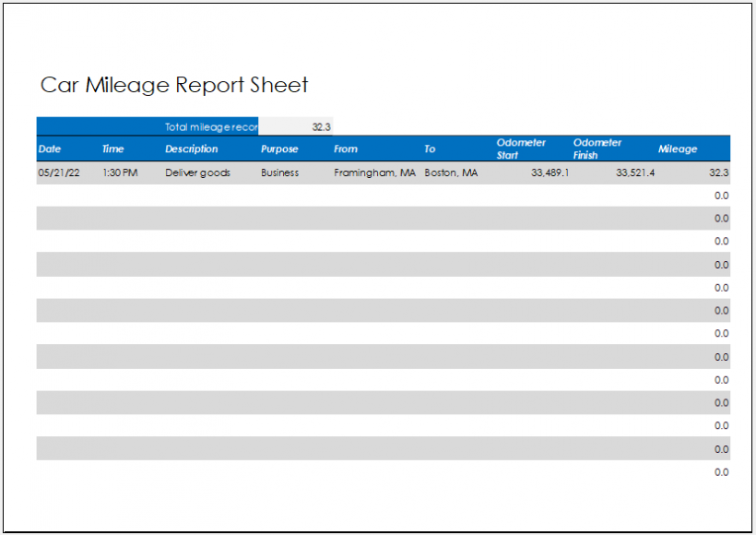Screen dimensions: 756x535
Task: Click the Description column header
Action: click(192, 149)
